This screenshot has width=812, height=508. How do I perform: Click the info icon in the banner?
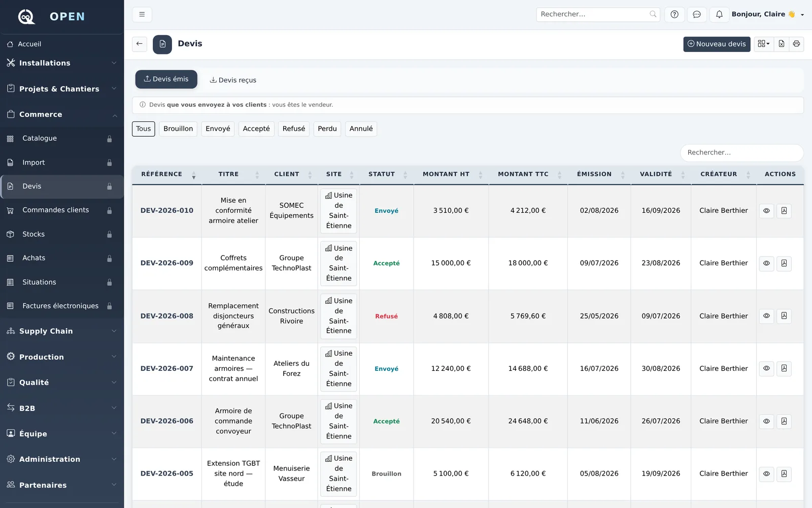[143, 105]
